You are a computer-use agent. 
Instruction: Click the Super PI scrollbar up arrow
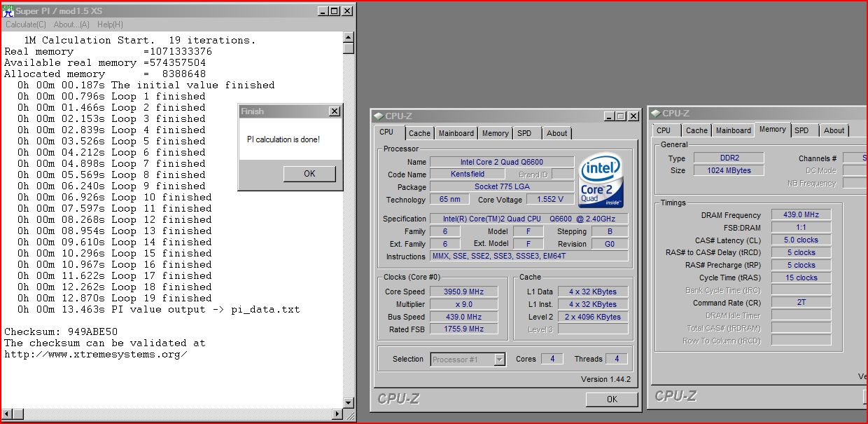[x=349, y=36]
